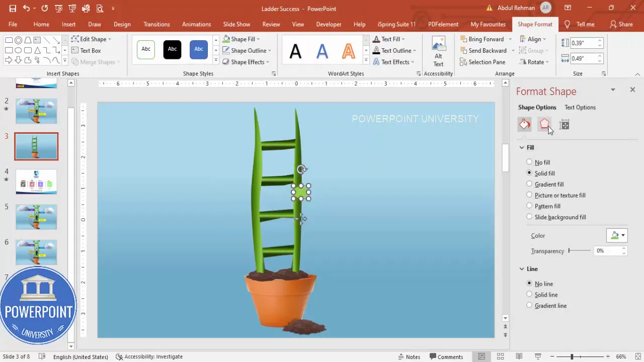Click the Save icon in title bar
The width and height of the screenshot is (644, 362).
tap(13, 9)
